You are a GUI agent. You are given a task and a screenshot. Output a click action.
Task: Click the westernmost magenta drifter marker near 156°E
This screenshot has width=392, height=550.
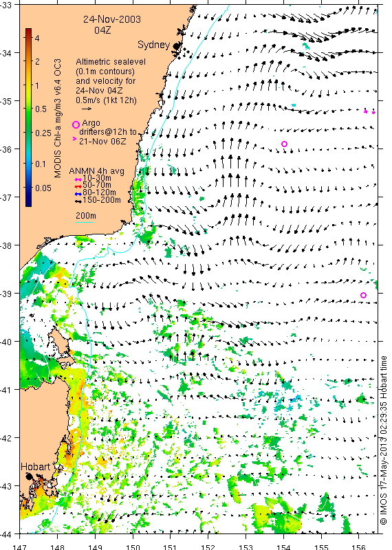[x=366, y=111]
